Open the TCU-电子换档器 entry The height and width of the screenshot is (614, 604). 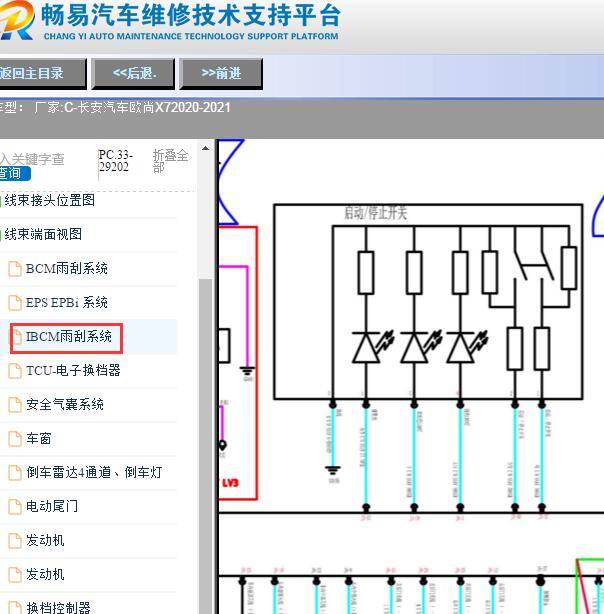point(73,370)
